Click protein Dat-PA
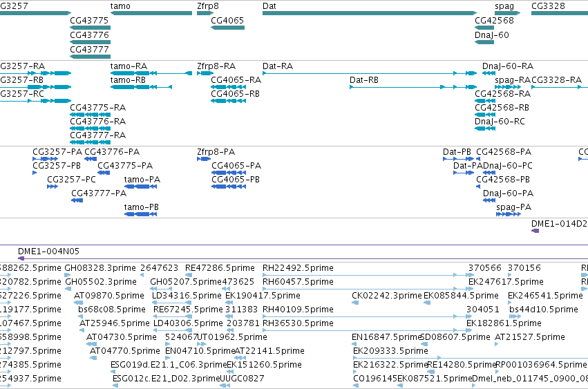This screenshot has height=389, width=588. coord(468,166)
